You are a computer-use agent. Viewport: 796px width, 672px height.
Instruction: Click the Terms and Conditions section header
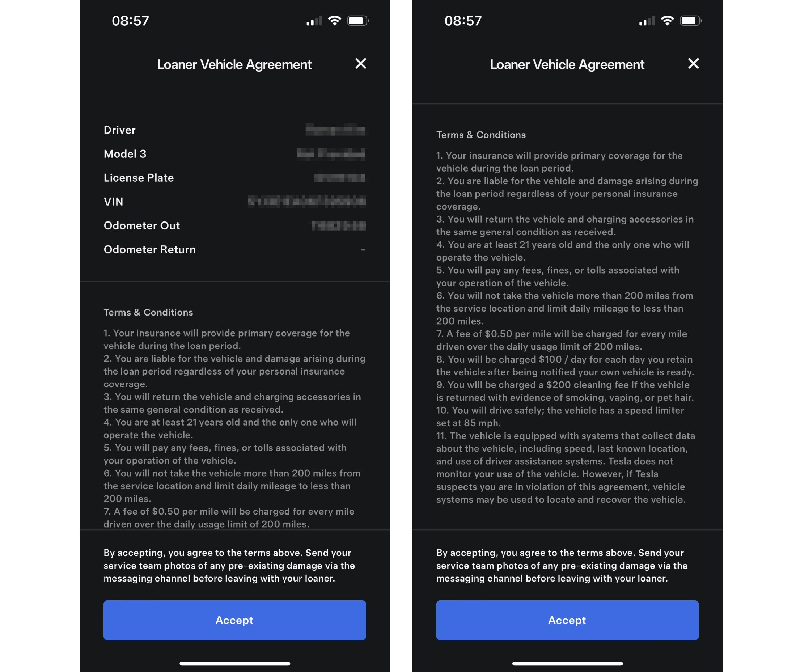point(148,311)
